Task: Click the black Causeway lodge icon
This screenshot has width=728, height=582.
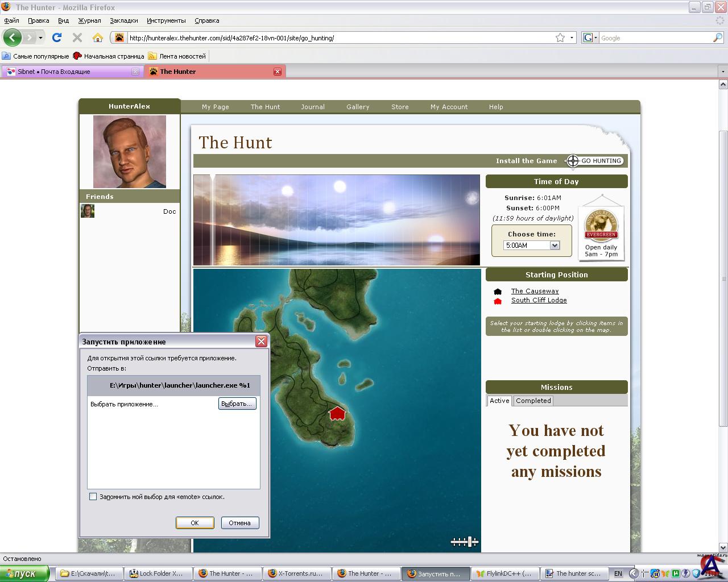Action: 498,292
